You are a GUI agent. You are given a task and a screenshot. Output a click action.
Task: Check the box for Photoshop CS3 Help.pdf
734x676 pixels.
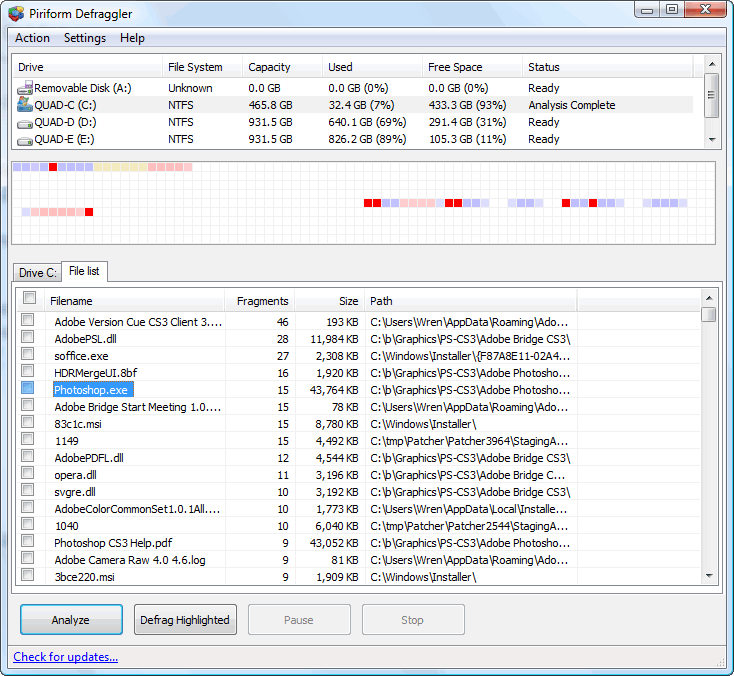point(28,541)
